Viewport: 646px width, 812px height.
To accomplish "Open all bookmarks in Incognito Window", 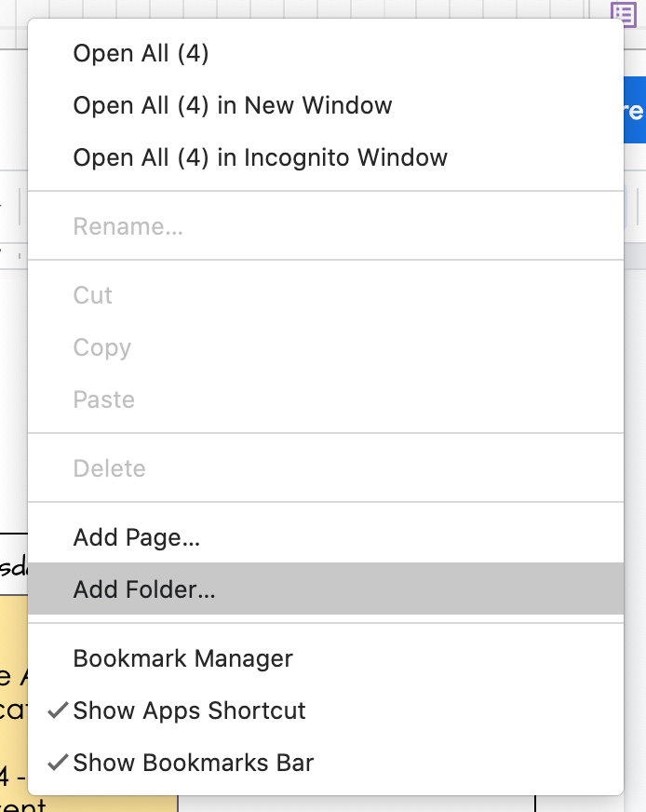I will 260,157.
